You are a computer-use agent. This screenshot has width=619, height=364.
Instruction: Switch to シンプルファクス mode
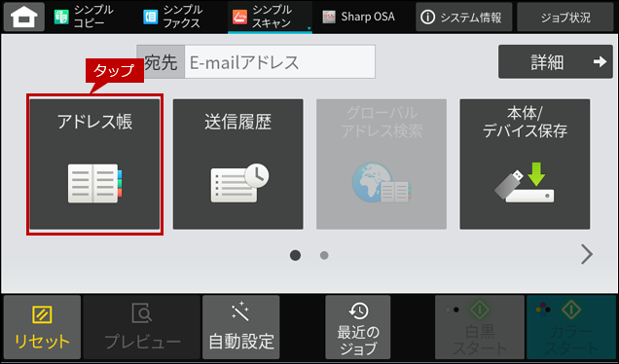click(173, 17)
